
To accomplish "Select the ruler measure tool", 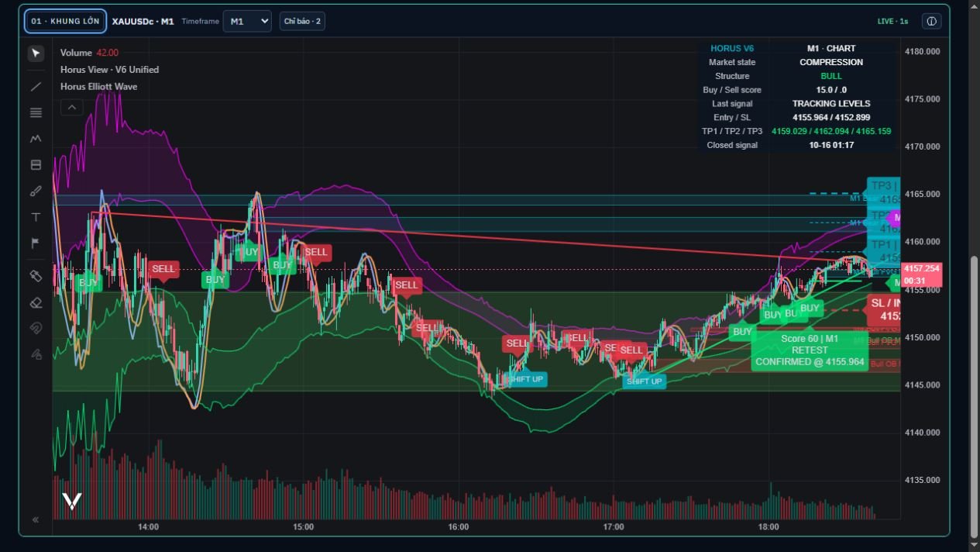I will coord(36,276).
